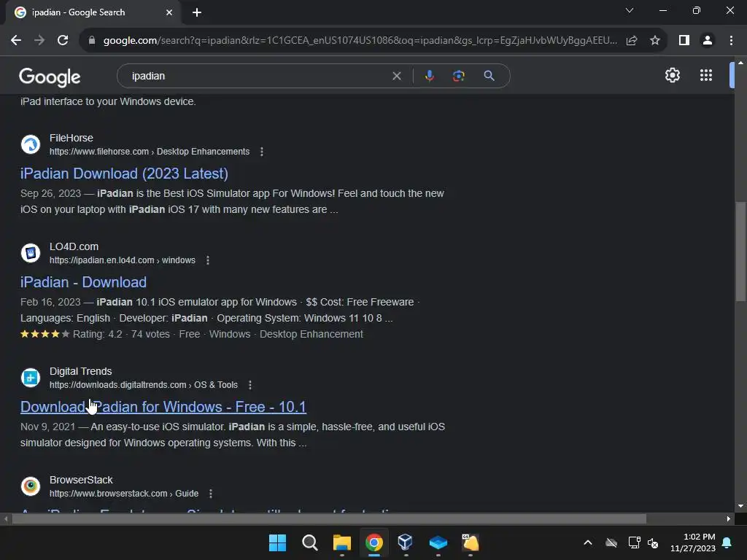Open the iPadian - Download link

(x=83, y=282)
